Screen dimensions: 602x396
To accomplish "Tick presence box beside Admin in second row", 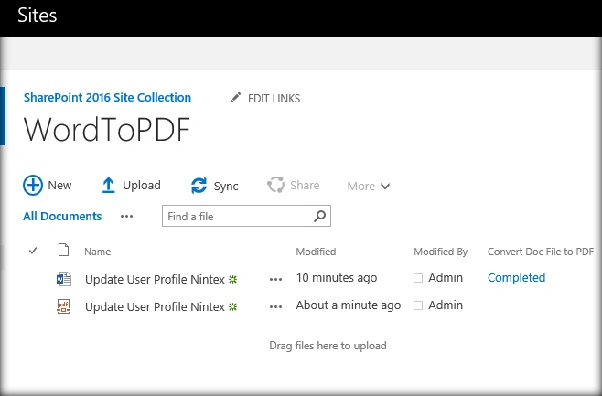I will point(418,305).
